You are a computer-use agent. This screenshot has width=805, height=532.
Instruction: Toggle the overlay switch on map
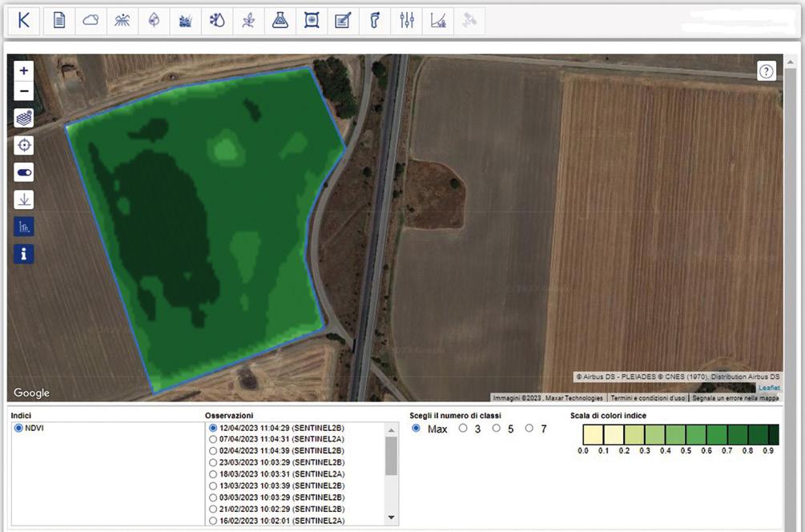(24, 172)
